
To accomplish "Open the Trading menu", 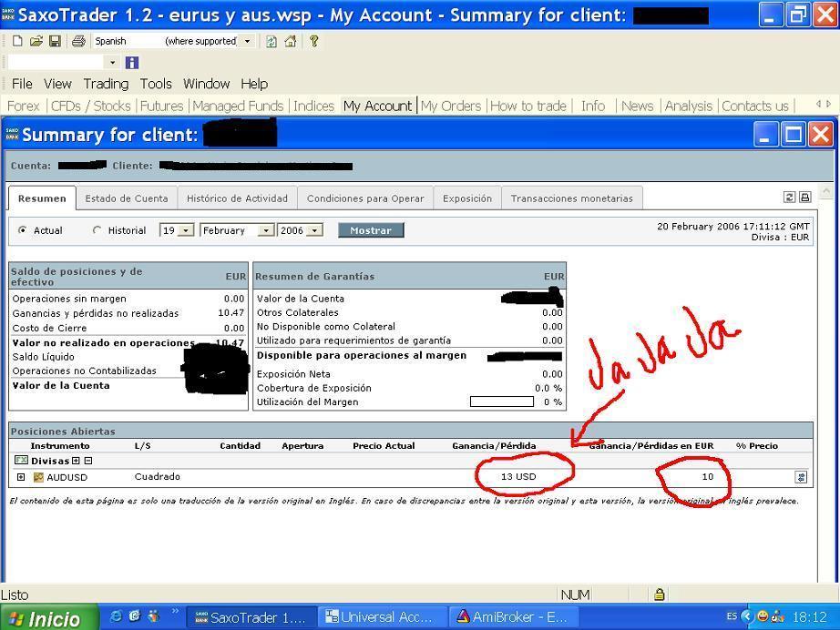I will click(x=106, y=84).
